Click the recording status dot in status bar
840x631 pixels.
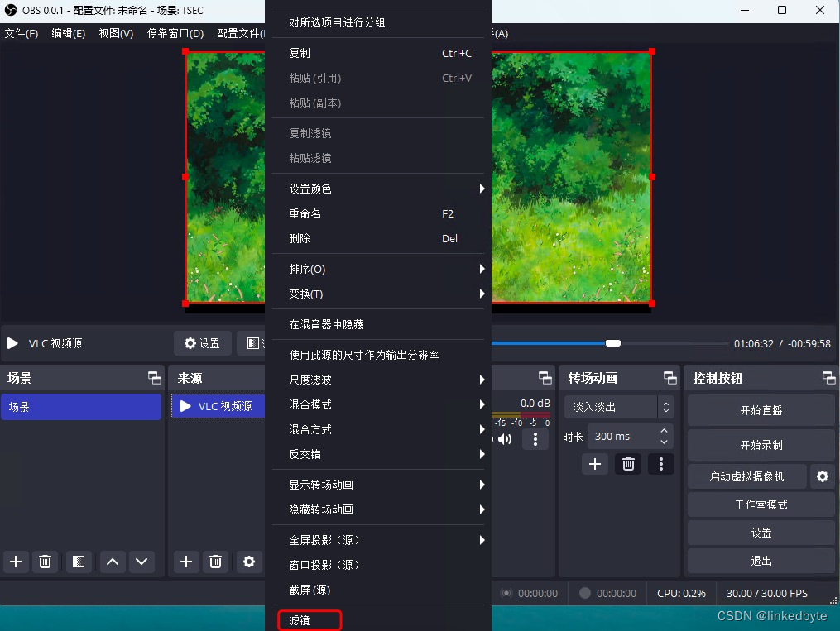(585, 593)
